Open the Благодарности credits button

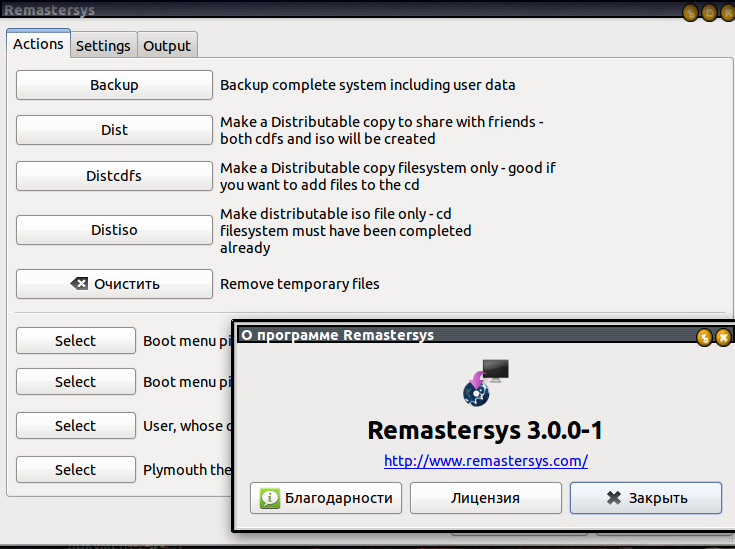tap(326, 498)
